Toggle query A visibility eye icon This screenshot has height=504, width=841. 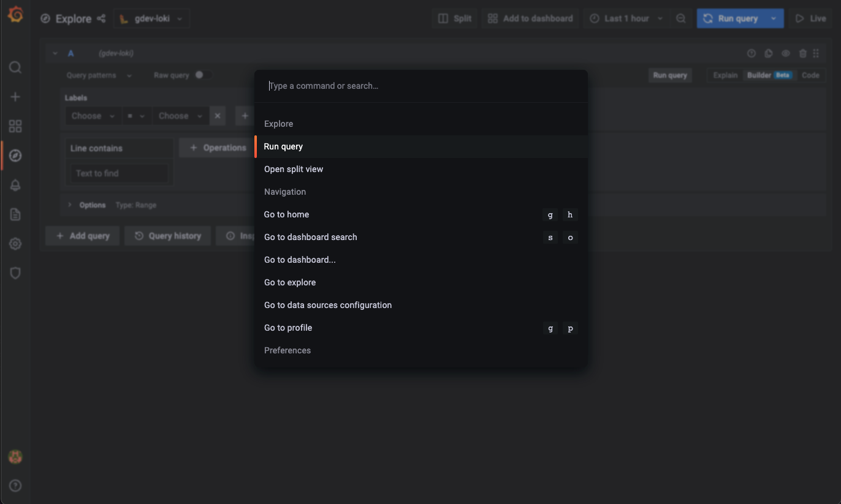click(x=786, y=54)
